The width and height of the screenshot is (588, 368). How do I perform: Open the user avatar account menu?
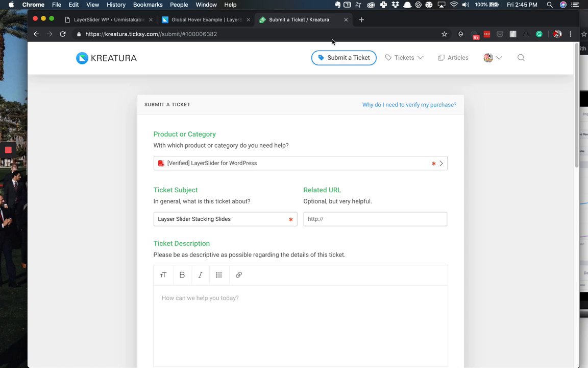[x=493, y=58]
